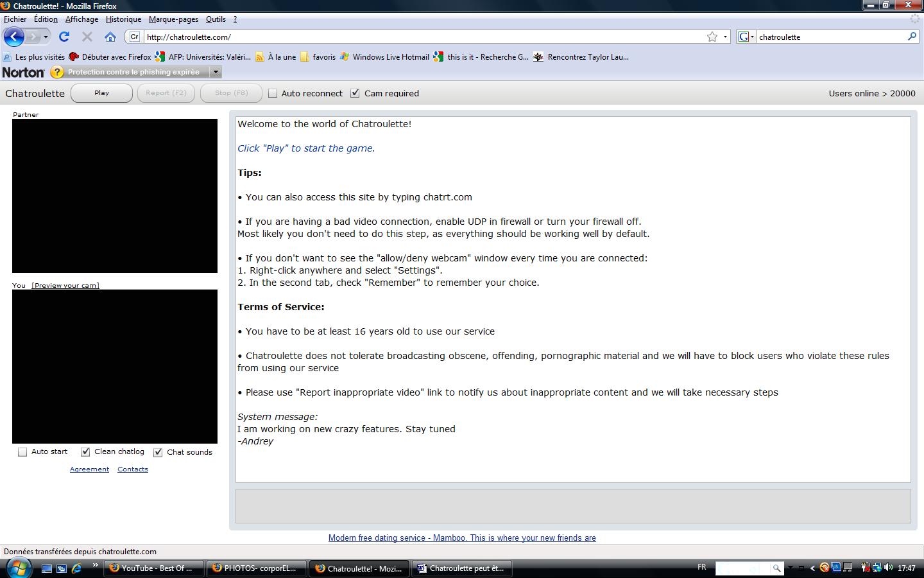The height and width of the screenshot is (578, 924).
Task: Open the Historique menu
Action: coord(123,19)
